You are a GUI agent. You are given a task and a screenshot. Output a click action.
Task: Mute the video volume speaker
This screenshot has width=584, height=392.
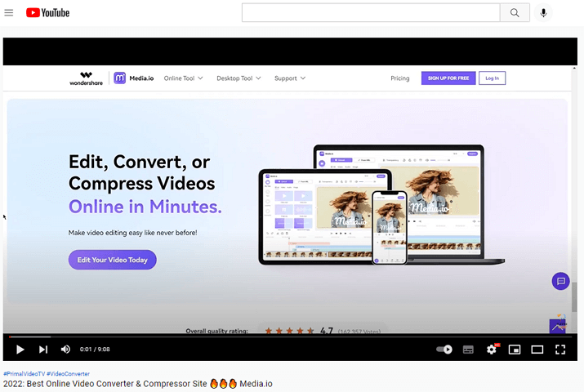click(65, 350)
